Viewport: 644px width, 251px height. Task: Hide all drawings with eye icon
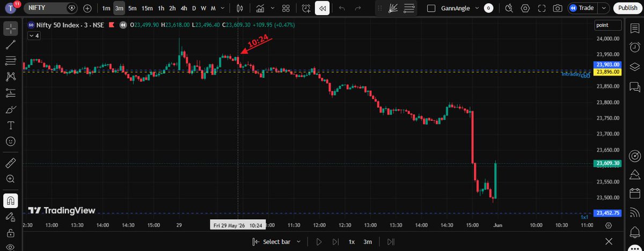(10, 247)
